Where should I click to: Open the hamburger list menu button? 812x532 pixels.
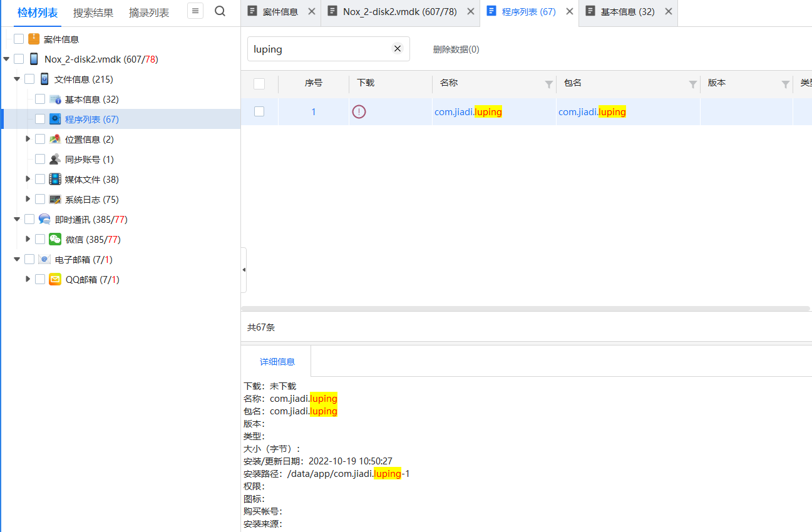195,11
